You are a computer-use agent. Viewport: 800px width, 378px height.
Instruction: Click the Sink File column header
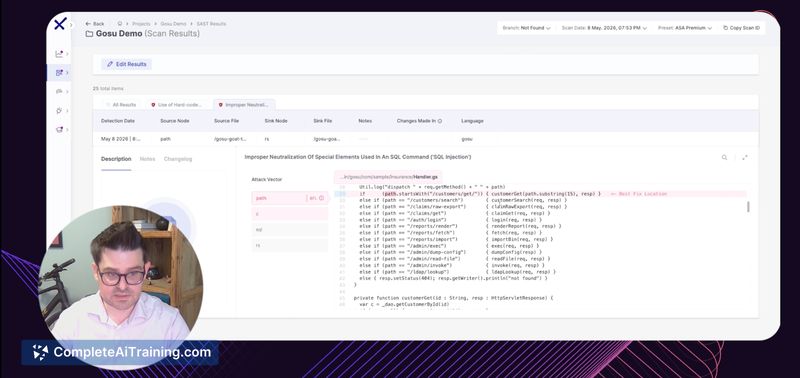click(323, 121)
